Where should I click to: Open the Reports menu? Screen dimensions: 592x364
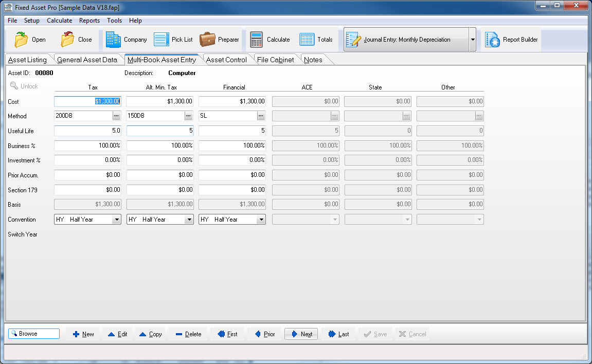coord(89,21)
